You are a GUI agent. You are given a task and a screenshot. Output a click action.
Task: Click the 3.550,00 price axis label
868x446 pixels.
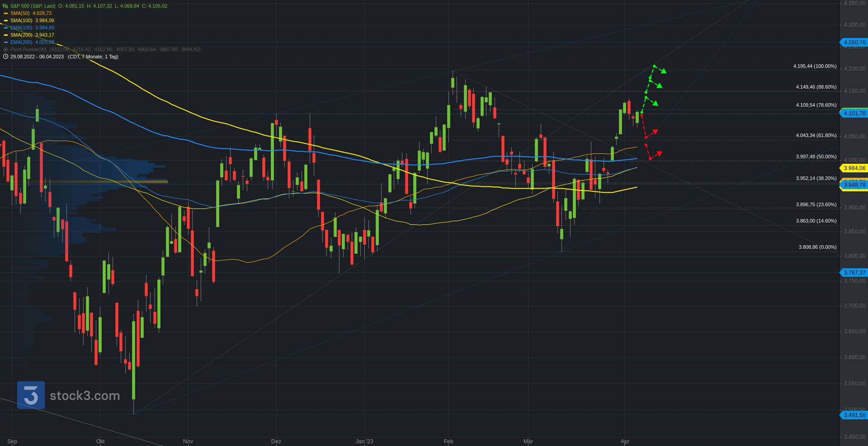pos(854,384)
